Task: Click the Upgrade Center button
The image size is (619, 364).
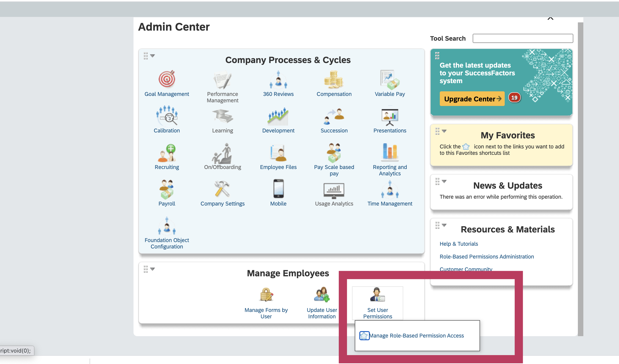Action: 472,99
